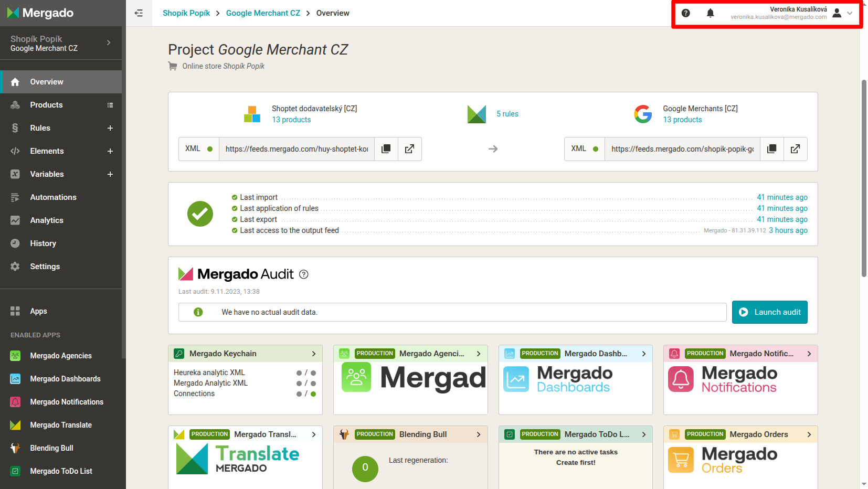Screen dimensions: 868x489
Task: Click the Mergado Audit help icon
Action: point(304,274)
